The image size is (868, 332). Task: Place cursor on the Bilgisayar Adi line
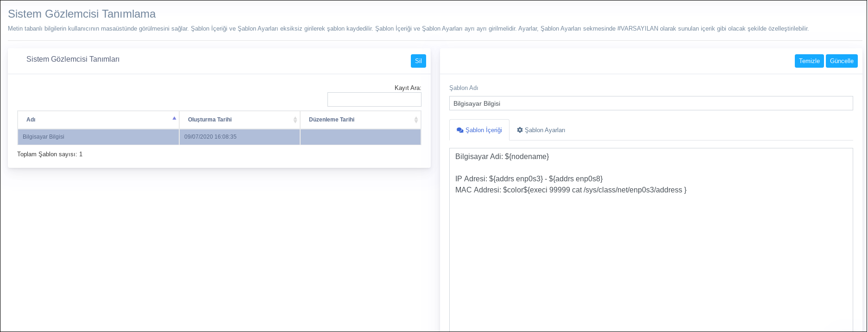[x=502, y=157]
